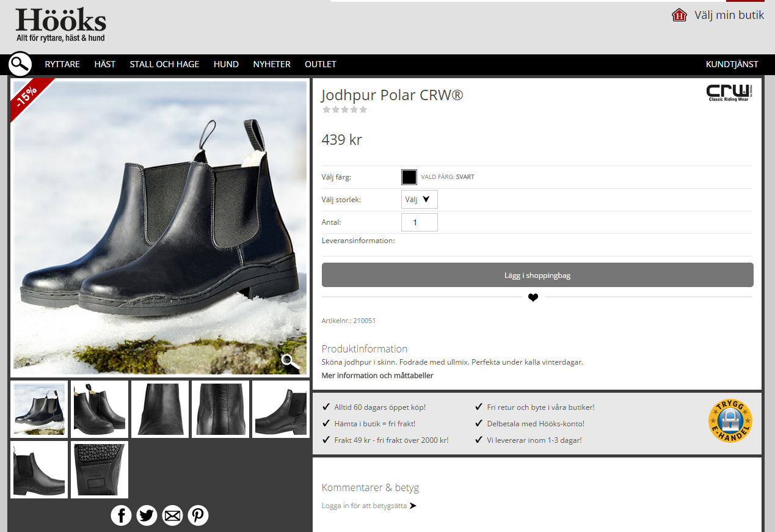The height and width of the screenshot is (532, 775).
Task: Go to Kundtjänst
Action: point(732,64)
